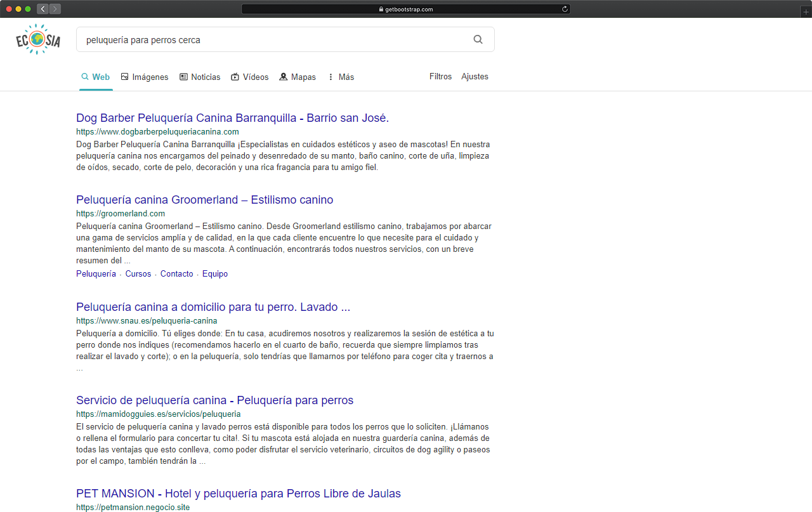
Task: Open the Mapas tab
Action: [x=298, y=77]
